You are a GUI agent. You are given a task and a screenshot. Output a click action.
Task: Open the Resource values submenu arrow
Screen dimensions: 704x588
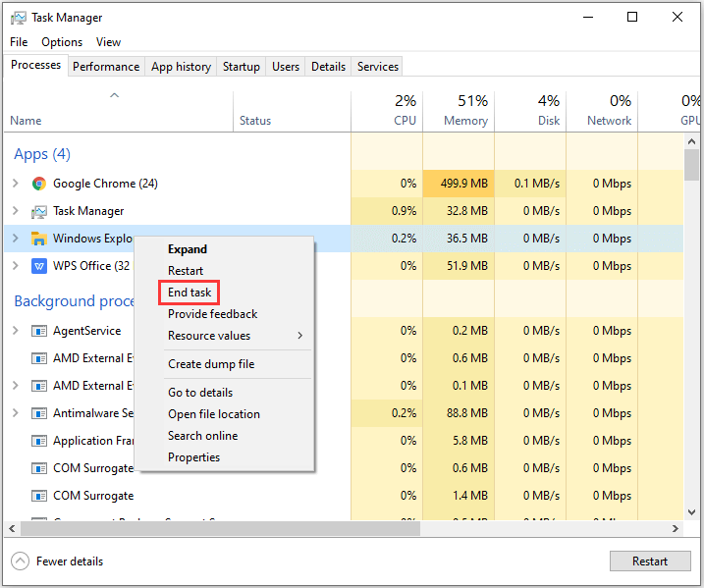(x=299, y=336)
